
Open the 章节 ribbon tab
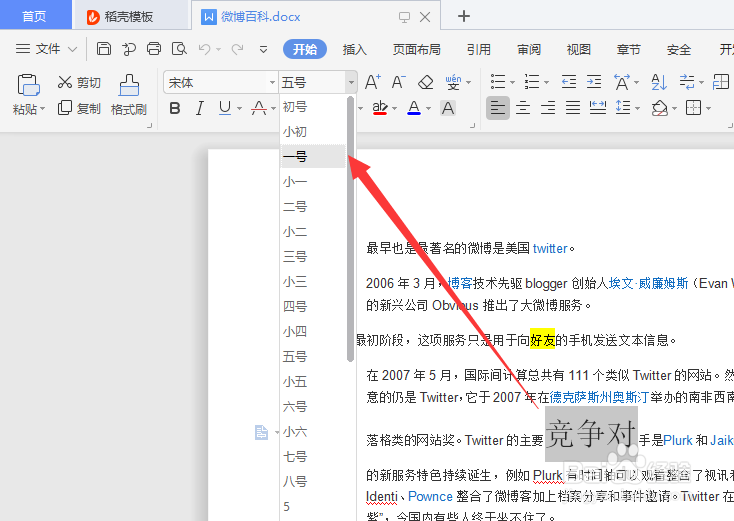[629, 49]
